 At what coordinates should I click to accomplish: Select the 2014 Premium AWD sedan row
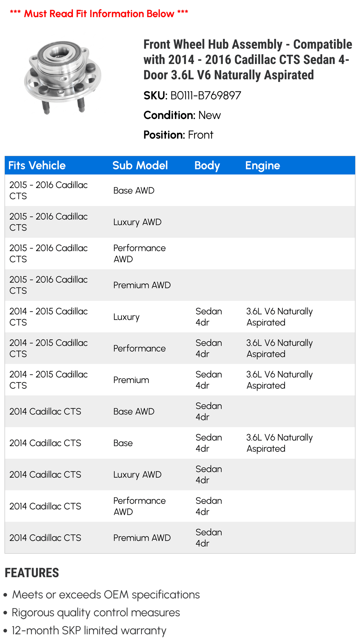(x=180, y=538)
